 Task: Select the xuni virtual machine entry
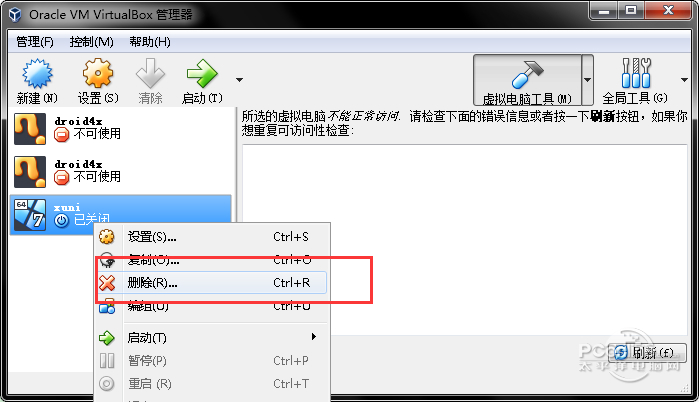click(x=121, y=215)
